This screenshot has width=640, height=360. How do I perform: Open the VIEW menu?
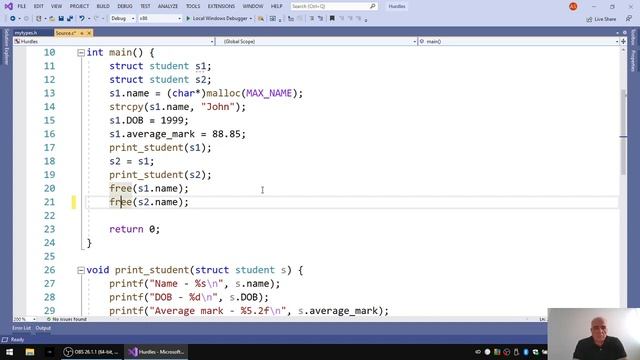click(x=56, y=6)
